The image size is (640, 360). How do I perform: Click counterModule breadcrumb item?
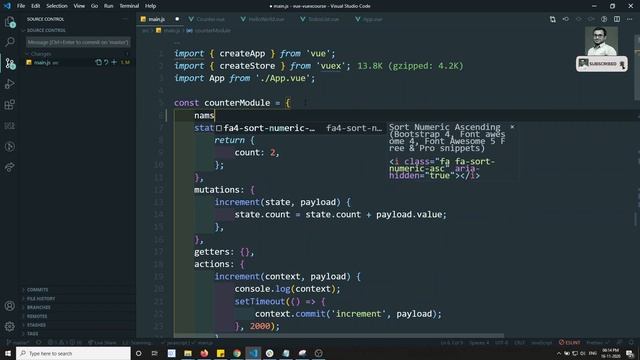[x=209, y=31]
